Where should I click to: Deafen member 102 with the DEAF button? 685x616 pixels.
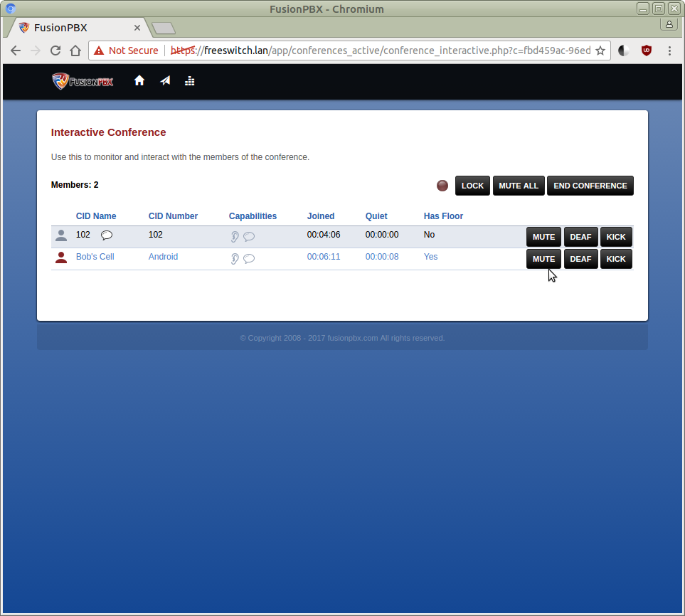pos(580,237)
